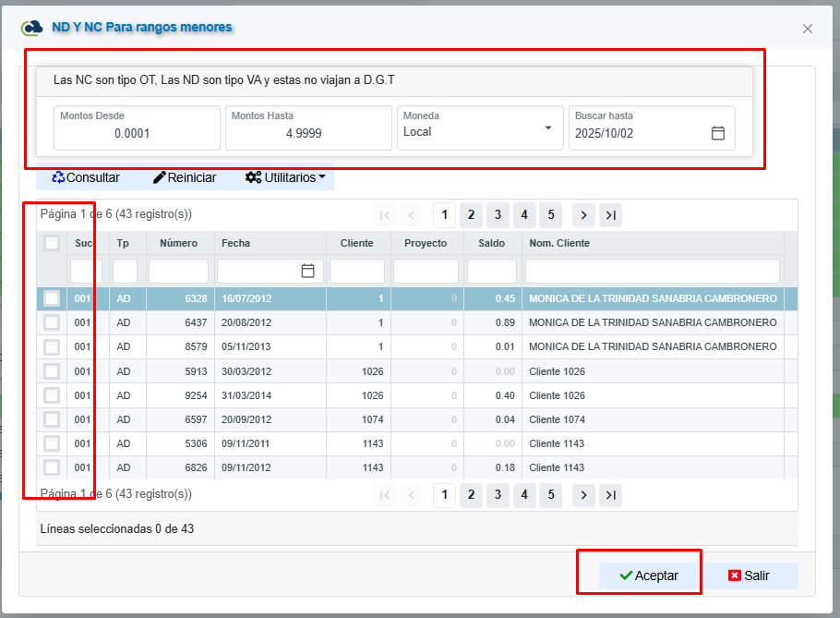Go to next page in bottom pager
The width and height of the screenshot is (840, 618).
(x=583, y=495)
